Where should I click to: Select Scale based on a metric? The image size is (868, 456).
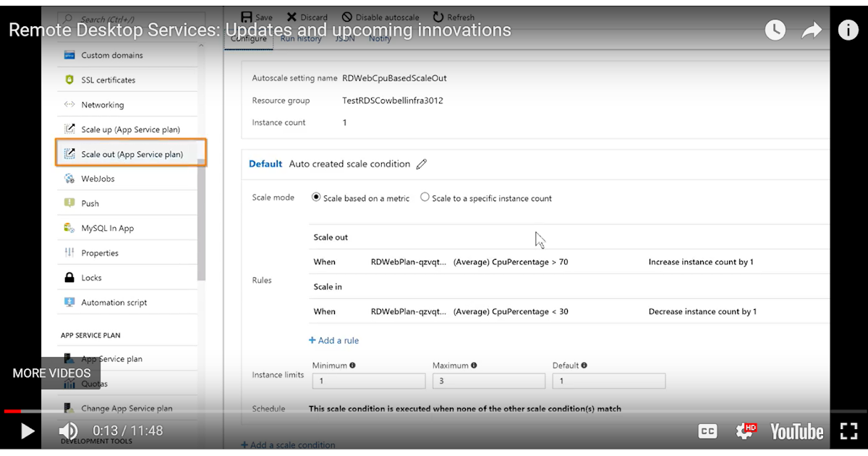point(315,196)
